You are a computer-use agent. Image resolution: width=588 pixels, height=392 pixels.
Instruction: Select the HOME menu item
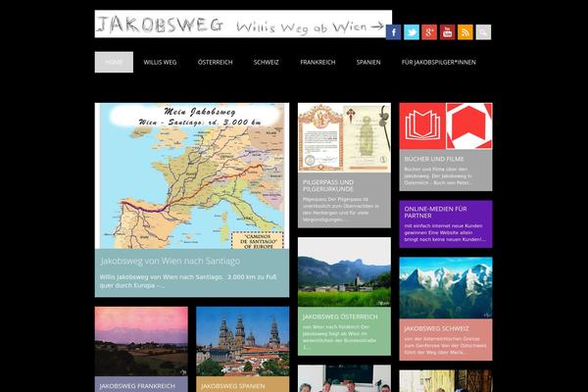[x=114, y=63]
